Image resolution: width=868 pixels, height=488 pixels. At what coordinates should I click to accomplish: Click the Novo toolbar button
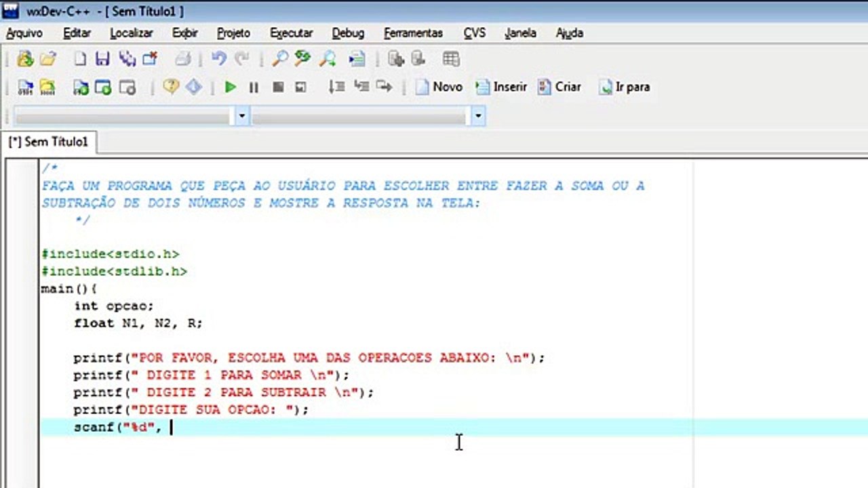(439, 87)
